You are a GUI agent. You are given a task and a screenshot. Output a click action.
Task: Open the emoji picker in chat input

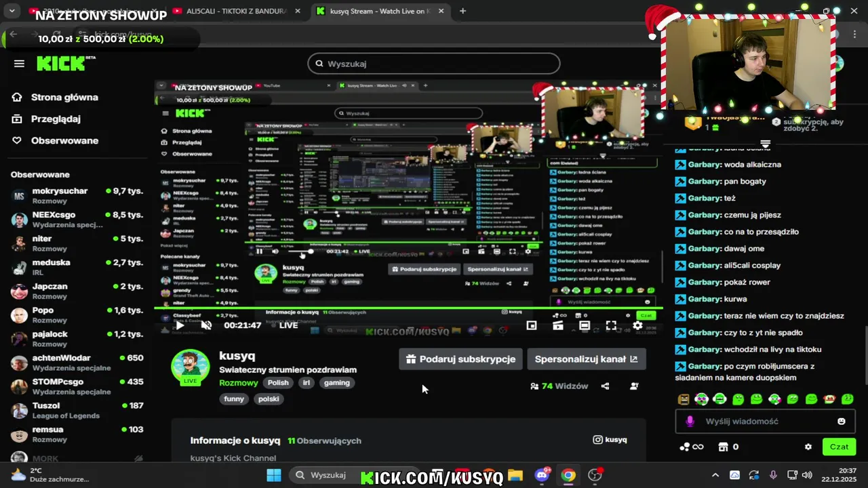842,422
